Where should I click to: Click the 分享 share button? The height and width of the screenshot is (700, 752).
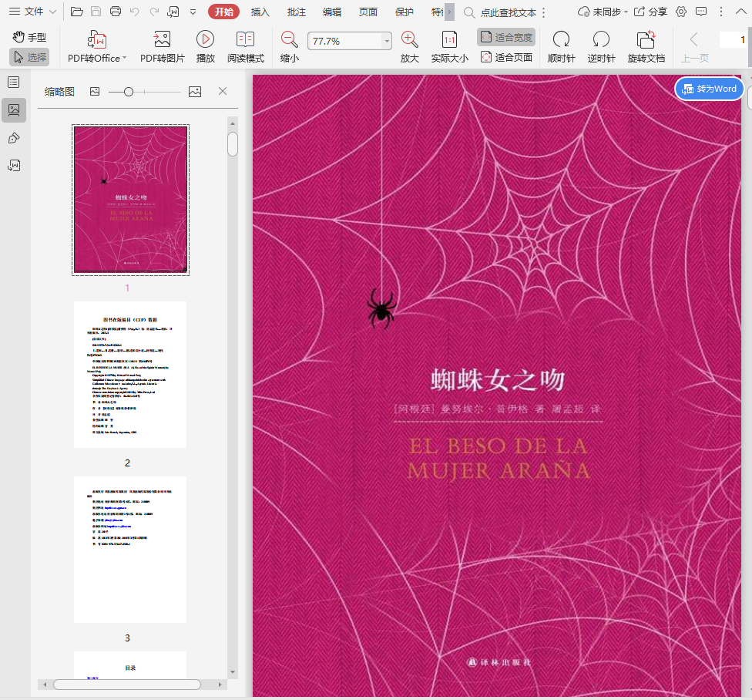[x=650, y=12]
